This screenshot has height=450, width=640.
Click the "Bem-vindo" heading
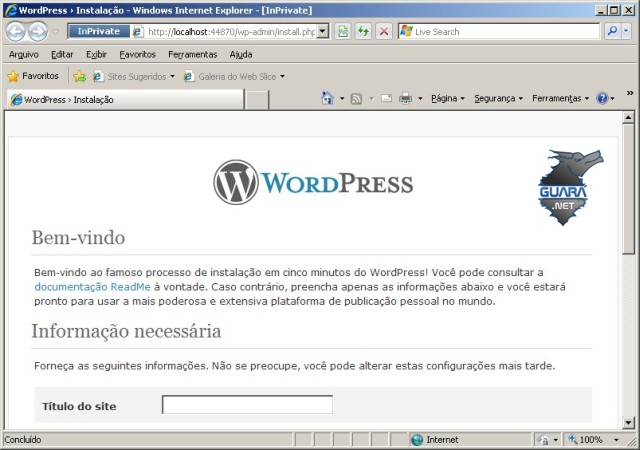click(78, 238)
